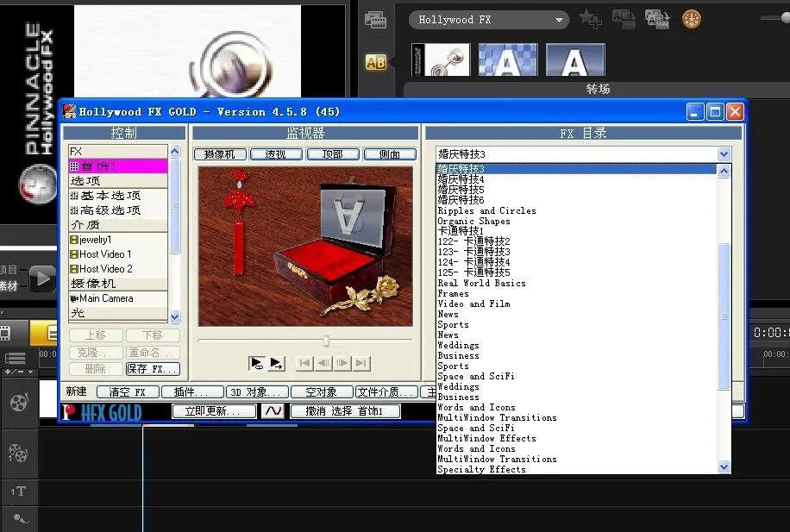The image size is (790, 532).
Task: Click the playback position slider under the preview
Action: point(326,341)
